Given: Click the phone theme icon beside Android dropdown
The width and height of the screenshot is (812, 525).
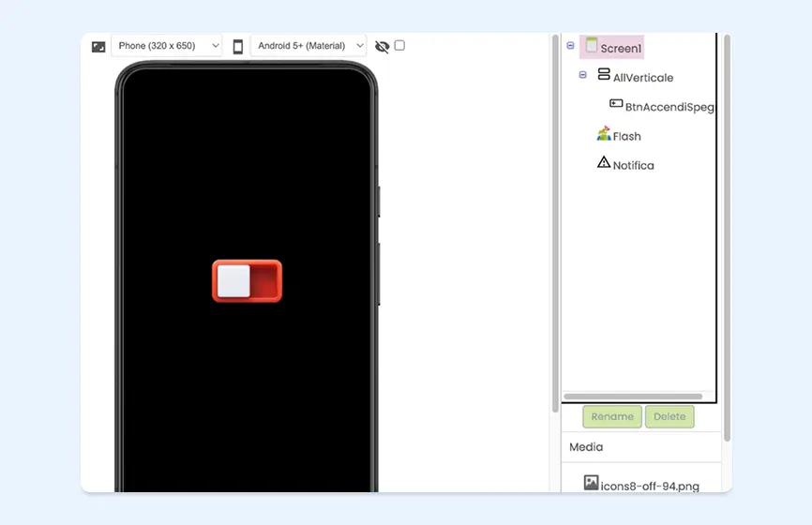Looking at the screenshot, I should pyautogui.click(x=238, y=46).
